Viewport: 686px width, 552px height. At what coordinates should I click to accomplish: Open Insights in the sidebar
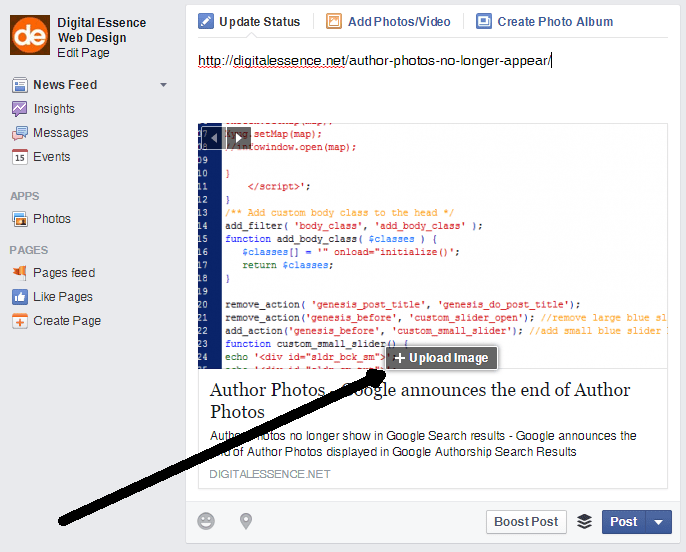[x=54, y=109]
